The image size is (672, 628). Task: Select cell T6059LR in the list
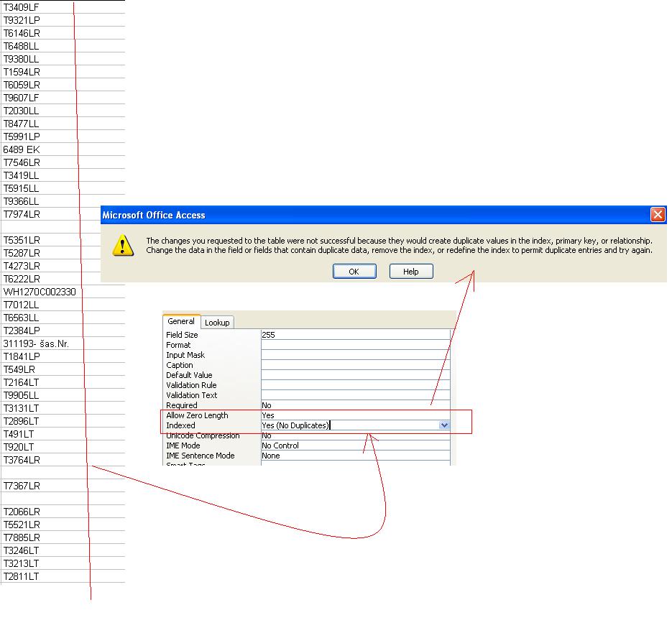(x=63, y=85)
